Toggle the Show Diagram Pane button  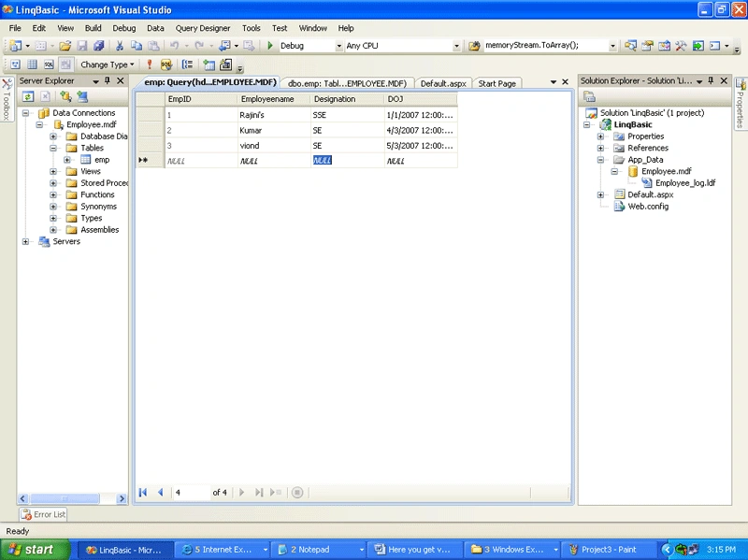tap(15, 65)
